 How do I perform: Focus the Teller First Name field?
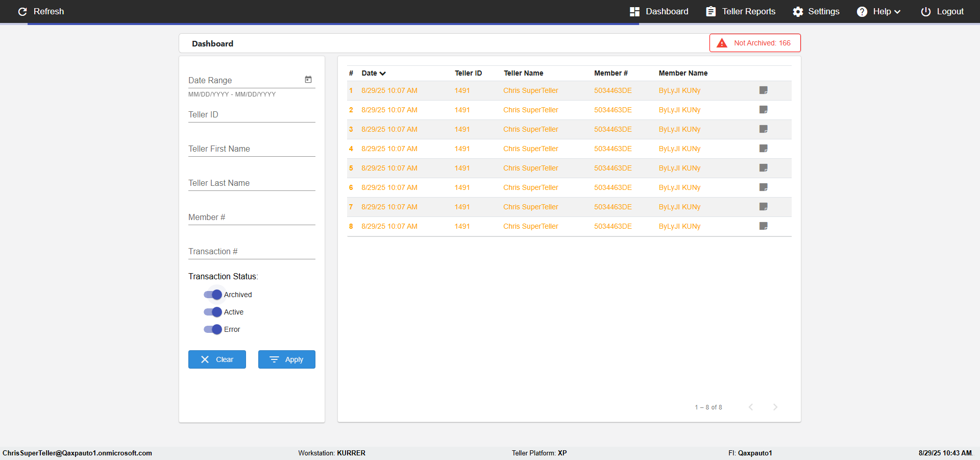(252, 149)
